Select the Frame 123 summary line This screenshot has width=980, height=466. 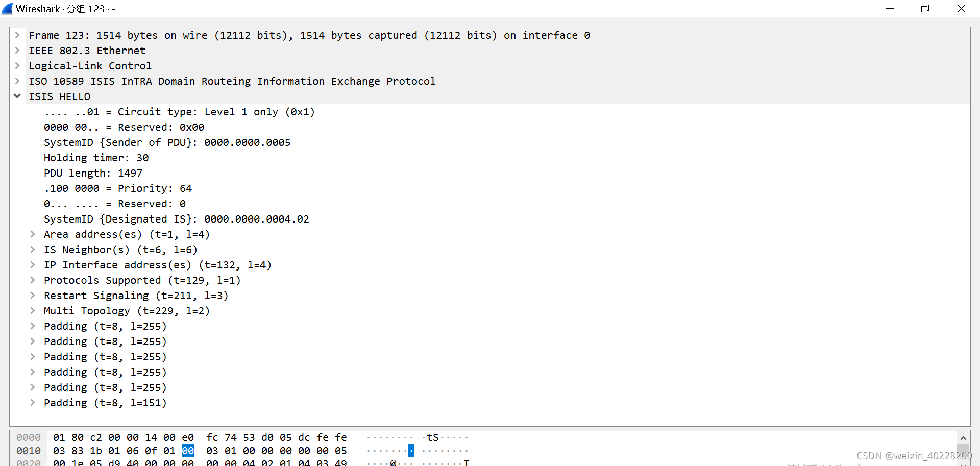(309, 35)
